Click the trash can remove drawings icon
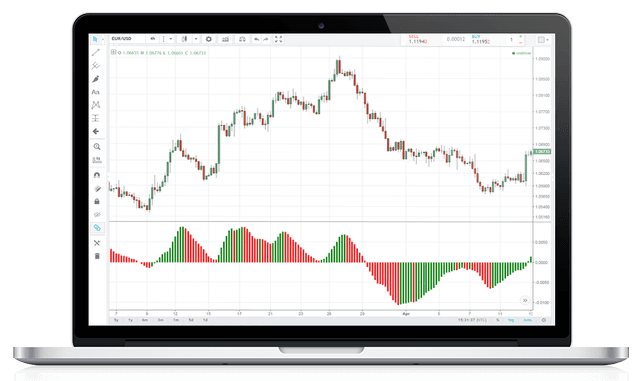The image size is (640, 381). pos(97,256)
